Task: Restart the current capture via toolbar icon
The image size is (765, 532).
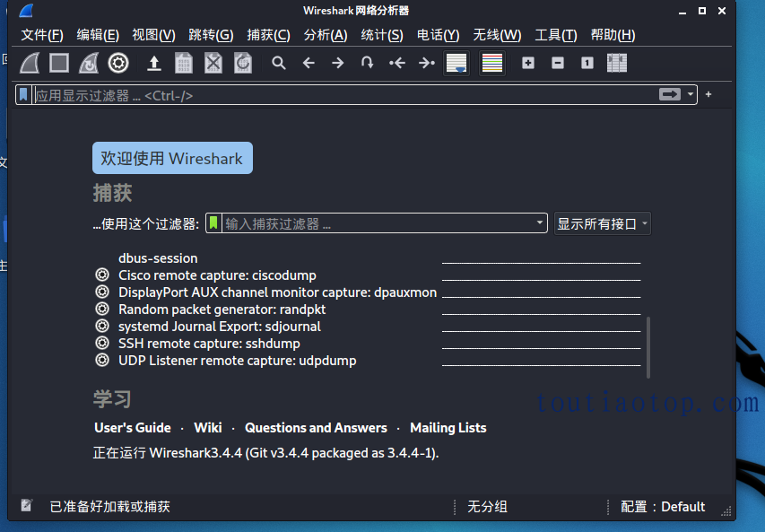Action: pyautogui.click(x=89, y=63)
